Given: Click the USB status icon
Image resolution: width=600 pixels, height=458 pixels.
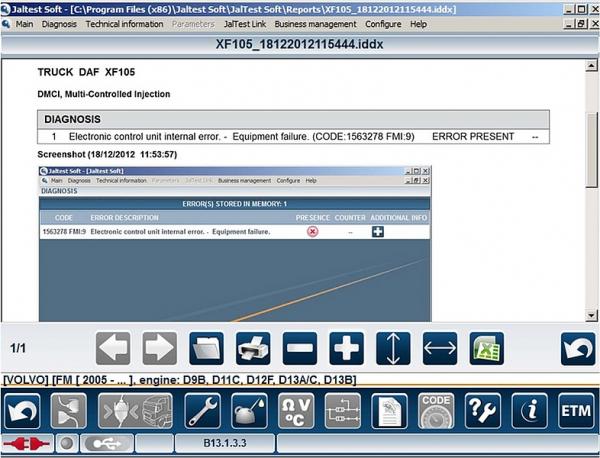Looking at the screenshot, I should [107, 444].
